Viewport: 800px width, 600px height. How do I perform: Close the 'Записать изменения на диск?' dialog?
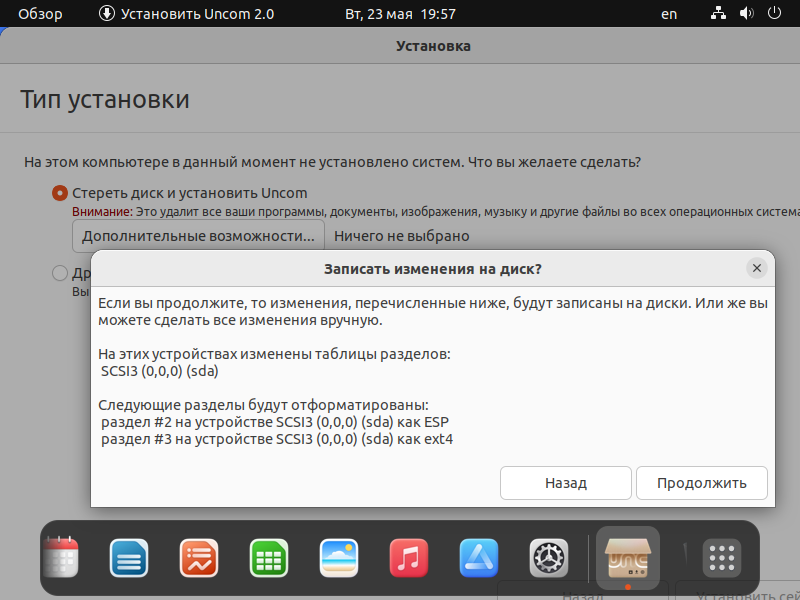pyautogui.click(x=757, y=268)
